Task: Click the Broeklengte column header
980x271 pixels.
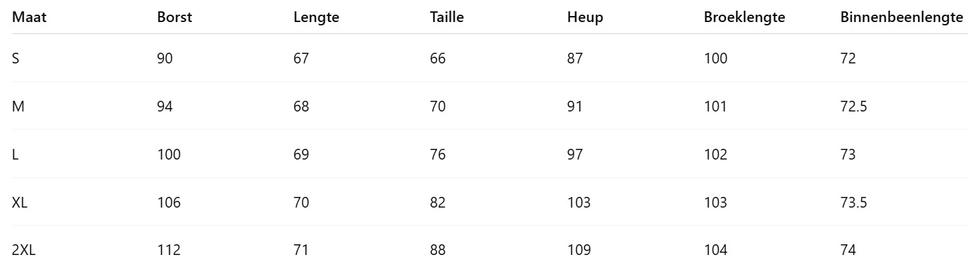Action: [x=744, y=18]
